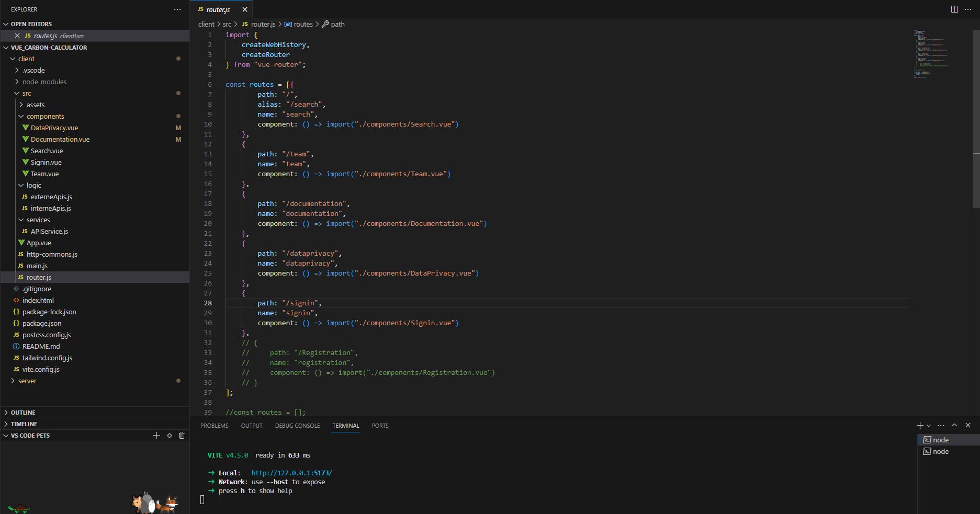Open main.js file
980x514 pixels.
coord(37,266)
